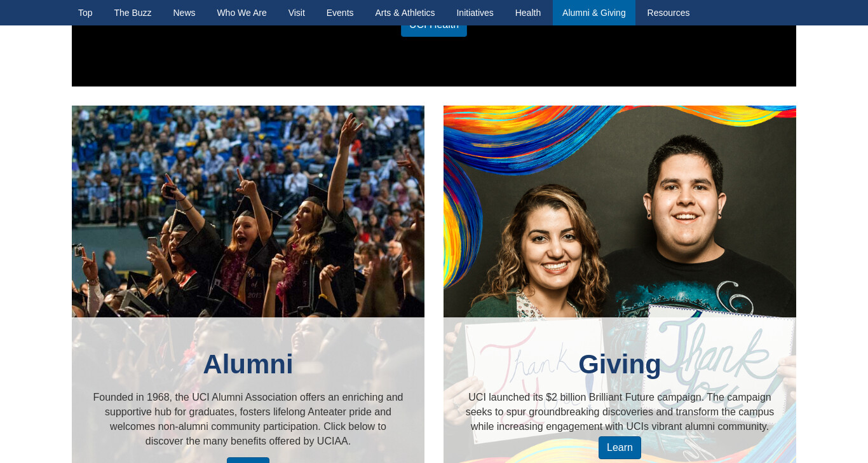868x463 pixels.
Task: Click the Giving heading
Action: point(620,364)
